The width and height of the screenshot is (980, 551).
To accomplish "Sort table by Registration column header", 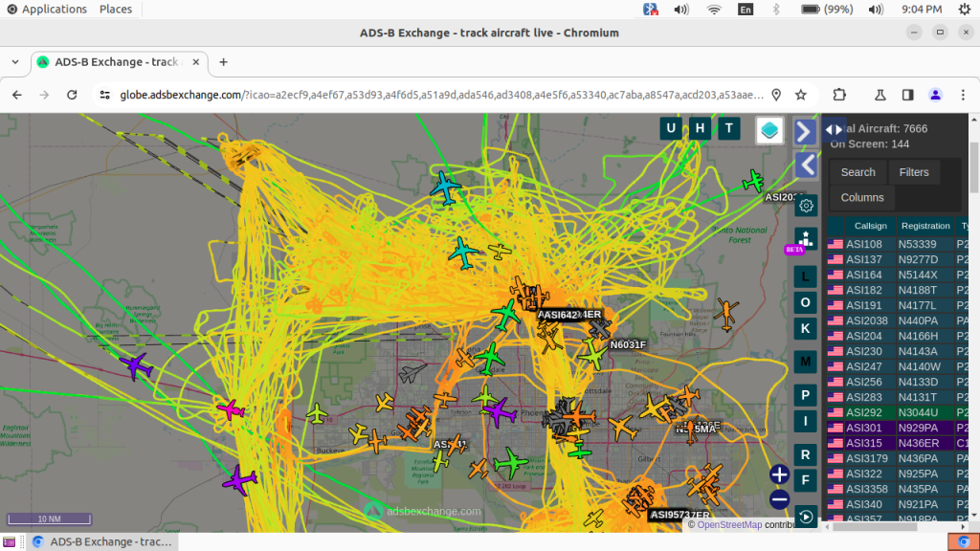I will click(925, 226).
